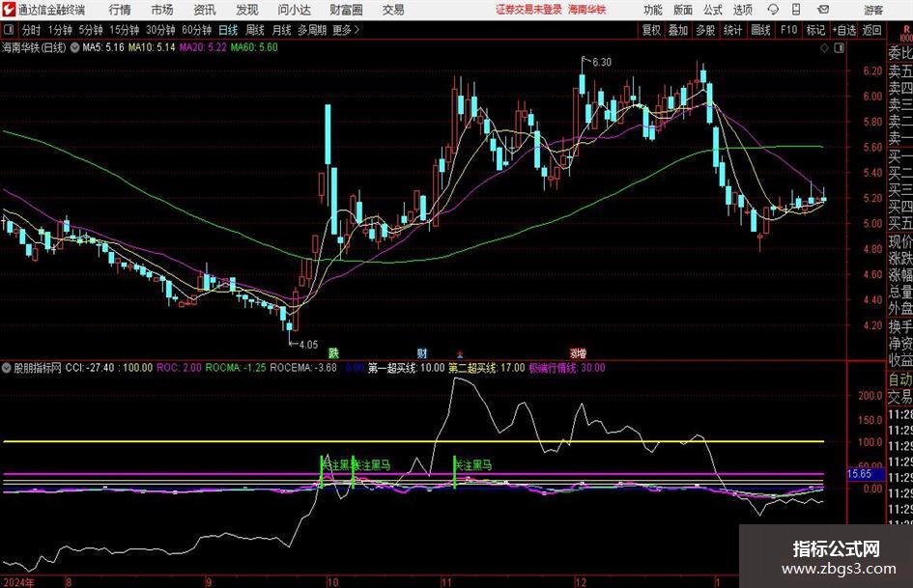
Task: Expand the 股朋指标网 indicator dropdown
Action: pos(7,368)
